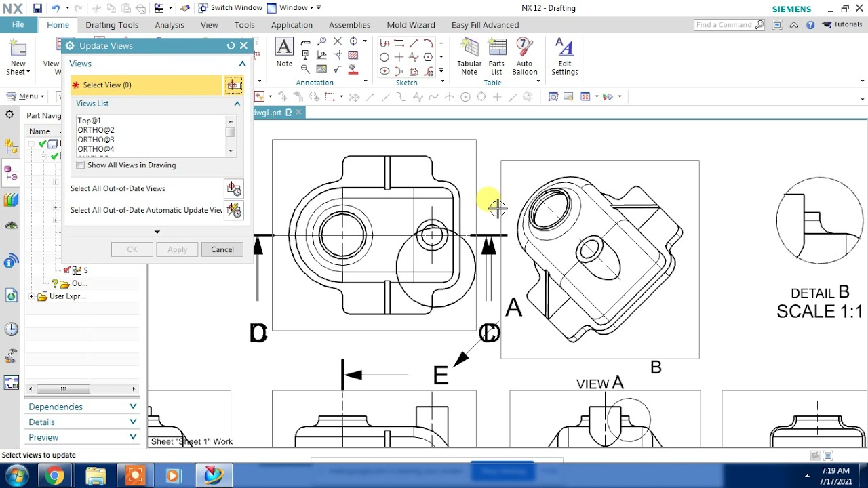This screenshot has width=868, height=488.
Task: Click the Centermark annotation icon
Action: click(x=354, y=42)
